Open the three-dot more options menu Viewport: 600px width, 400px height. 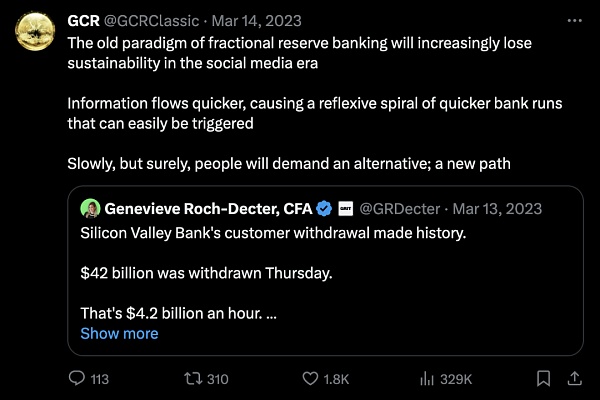click(x=574, y=20)
